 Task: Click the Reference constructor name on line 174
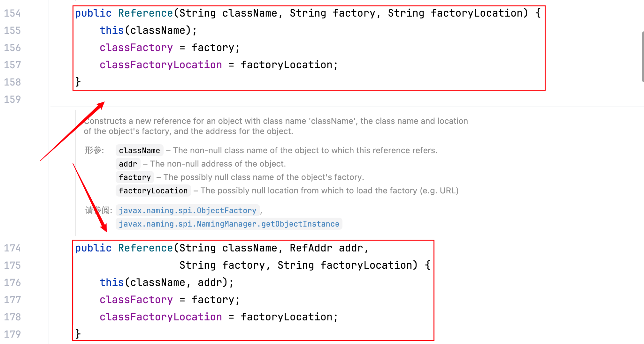[145, 248]
